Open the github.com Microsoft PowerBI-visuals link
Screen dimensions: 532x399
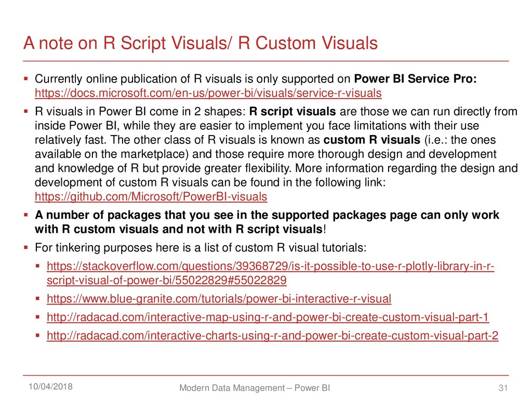pos(151,196)
